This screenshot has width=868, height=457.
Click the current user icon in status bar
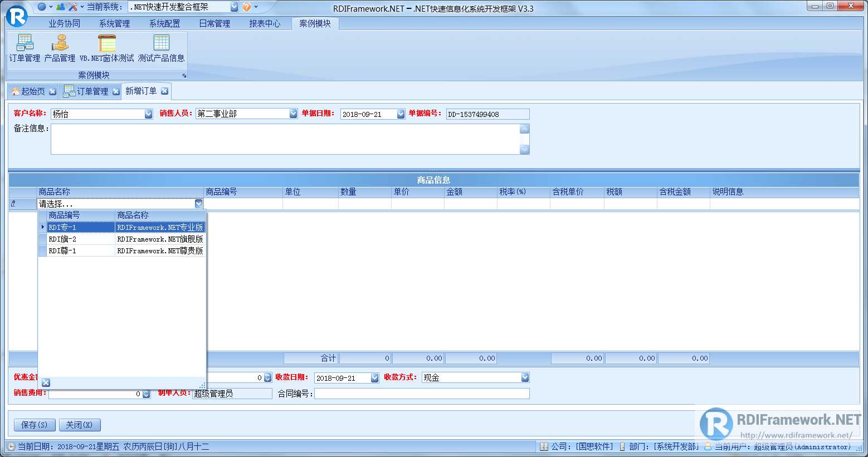point(708,446)
